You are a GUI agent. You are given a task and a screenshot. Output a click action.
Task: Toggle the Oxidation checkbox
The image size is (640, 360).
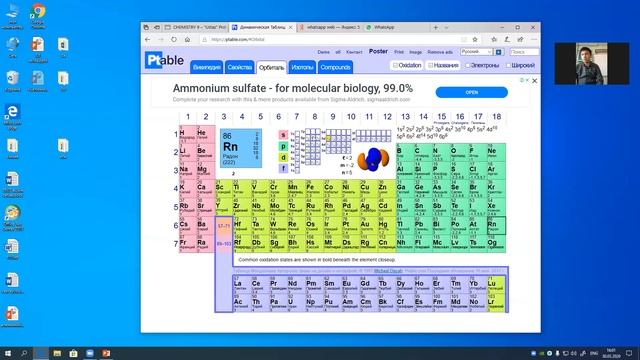click(395, 65)
